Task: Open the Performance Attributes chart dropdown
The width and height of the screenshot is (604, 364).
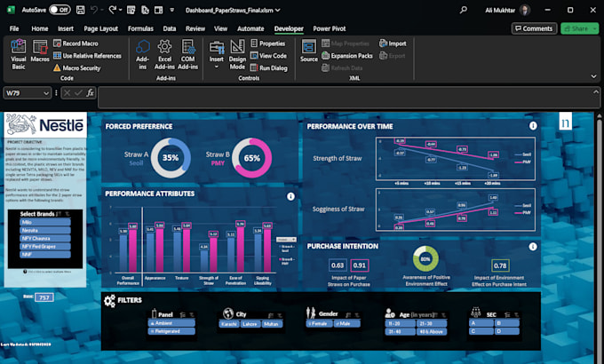Action: point(286,240)
